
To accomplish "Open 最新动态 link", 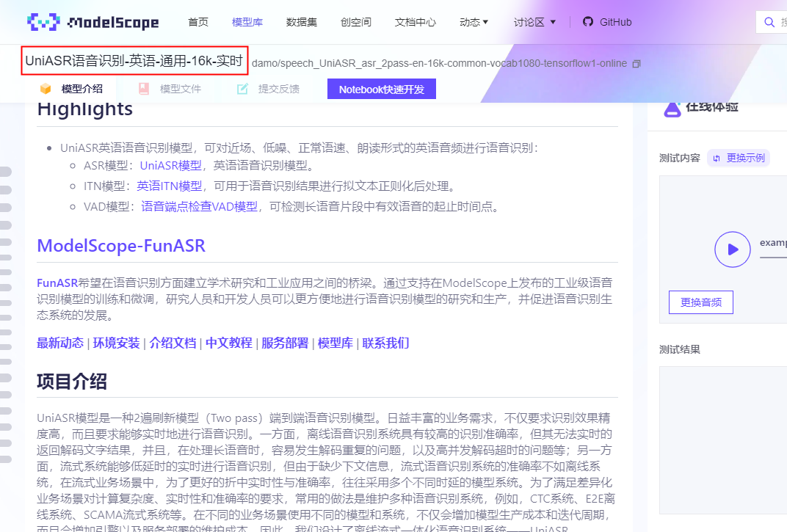I will pyautogui.click(x=60, y=343).
